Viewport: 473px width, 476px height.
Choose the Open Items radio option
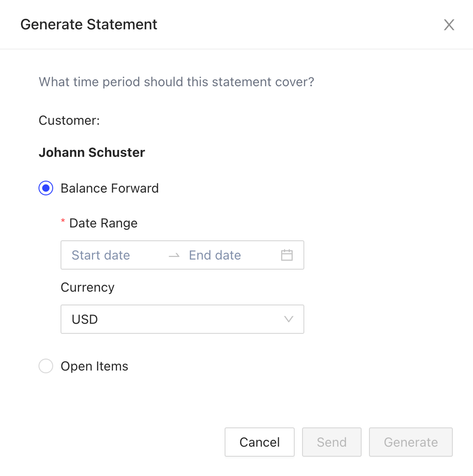pos(46,366)
